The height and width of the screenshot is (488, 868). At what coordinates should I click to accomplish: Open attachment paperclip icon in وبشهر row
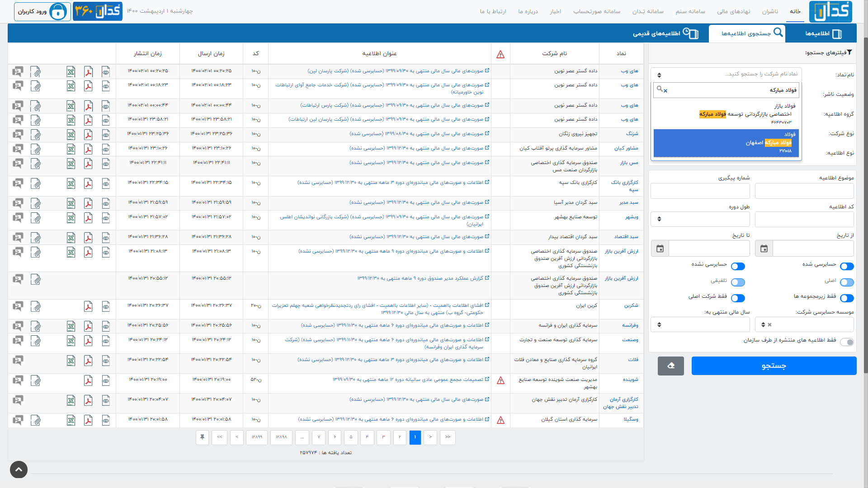click(x=36, y=218)
